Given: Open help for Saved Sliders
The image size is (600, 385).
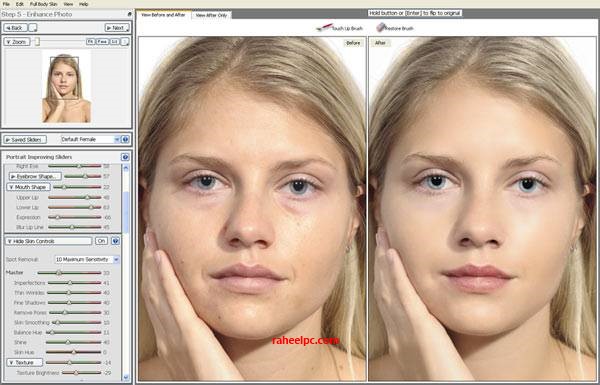Looking at the screenshot, I should pyautogui.click(x=126, y=140).
